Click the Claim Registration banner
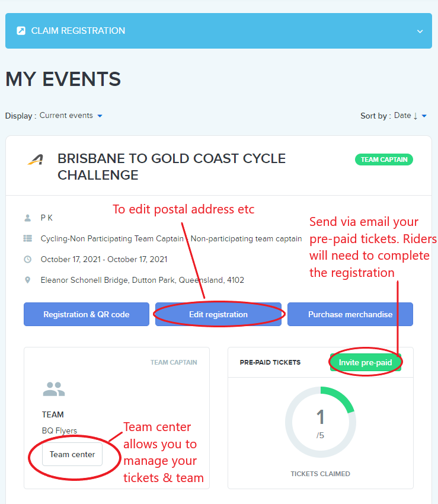This screenshot has width=438, height=504. click(x=219, y=31)
